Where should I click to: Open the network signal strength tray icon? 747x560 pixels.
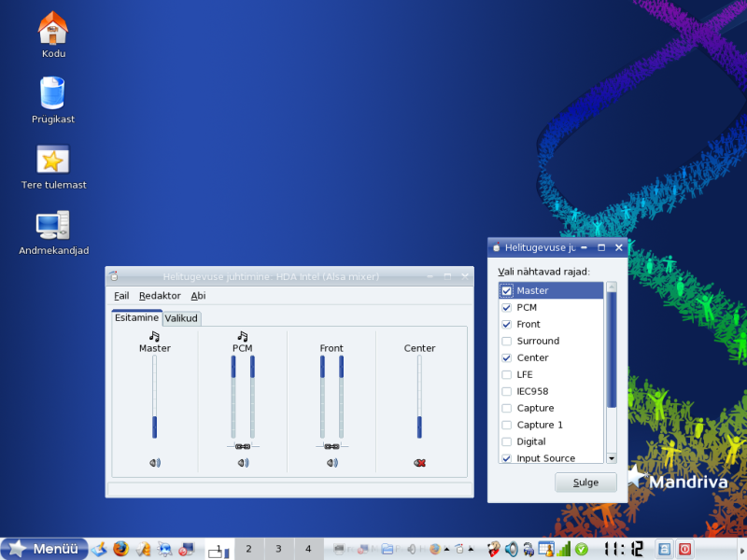pos(564,549)
